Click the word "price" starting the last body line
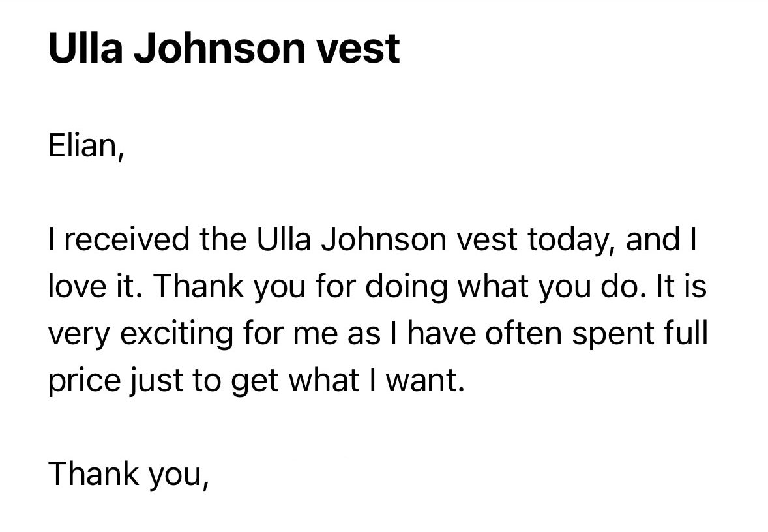 [x=84, y=381]
